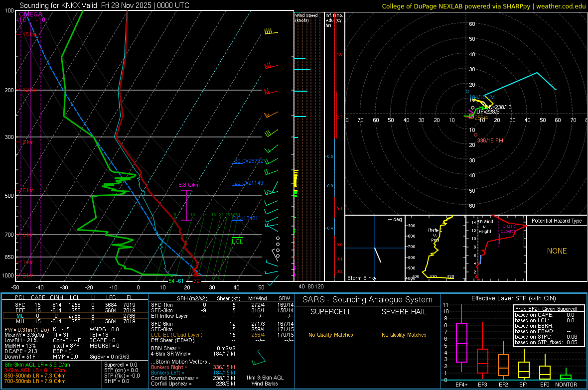Select the MU parcel row

[x=75, y=321]
